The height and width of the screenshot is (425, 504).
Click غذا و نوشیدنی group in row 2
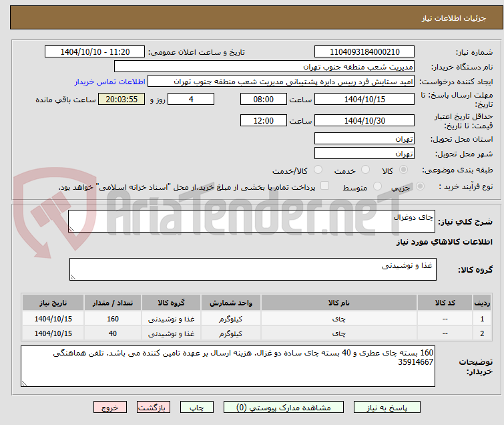click(171, 333)
